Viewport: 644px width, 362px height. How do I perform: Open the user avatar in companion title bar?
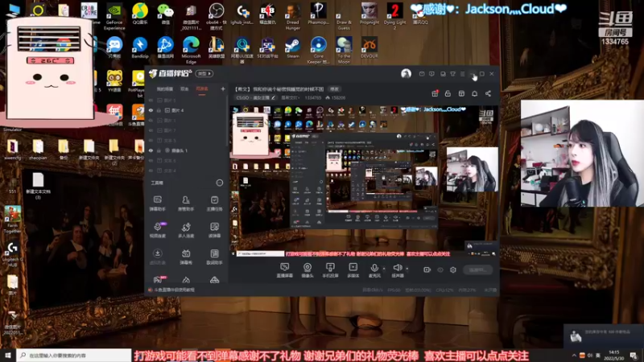tap(406, 74)
